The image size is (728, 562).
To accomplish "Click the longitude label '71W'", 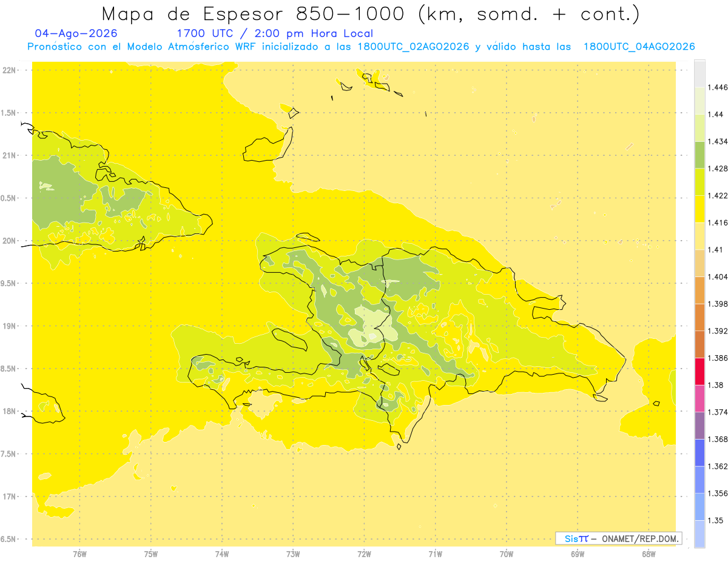I will [435, 554].
